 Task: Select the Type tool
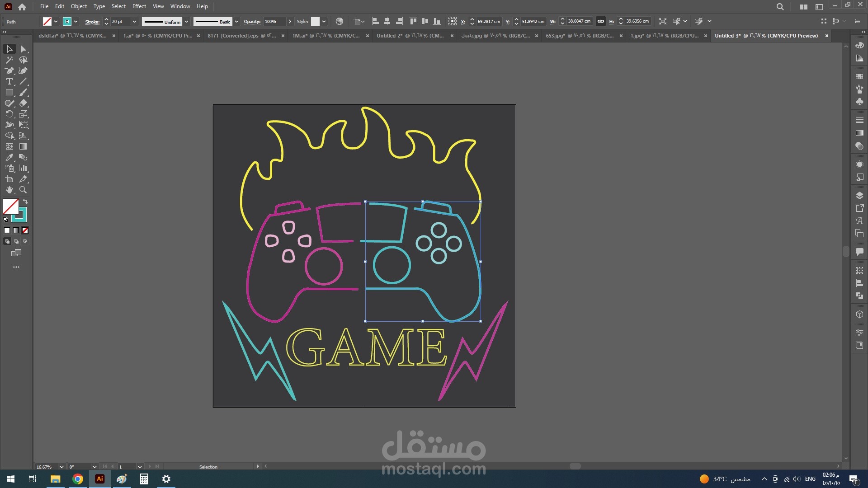tap(9, 82)
